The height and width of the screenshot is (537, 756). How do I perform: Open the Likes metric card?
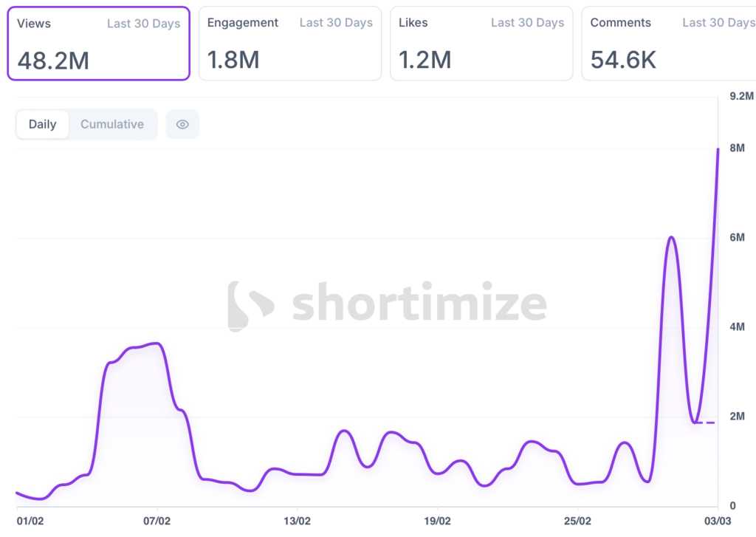481,43
